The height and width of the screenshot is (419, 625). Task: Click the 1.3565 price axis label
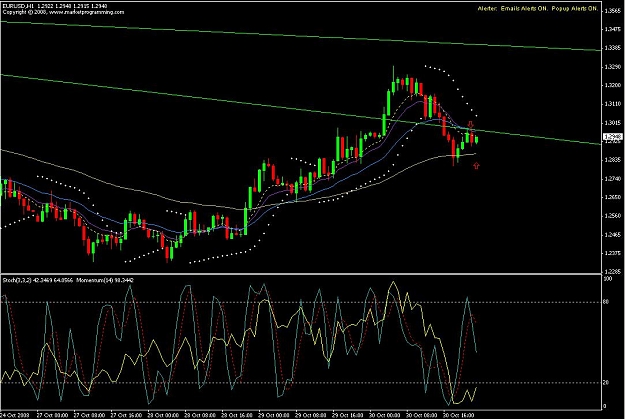coord(613,11)
